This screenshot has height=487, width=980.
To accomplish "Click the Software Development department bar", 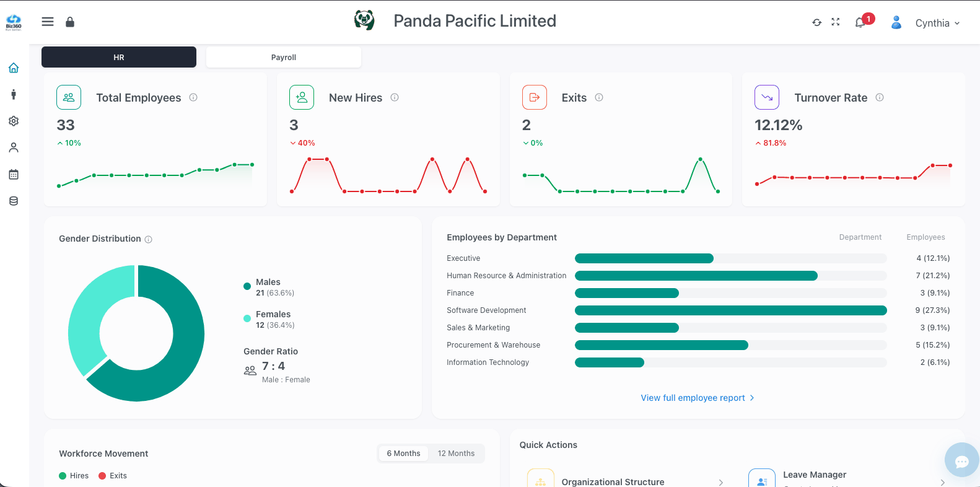I will tap(731, 310).
